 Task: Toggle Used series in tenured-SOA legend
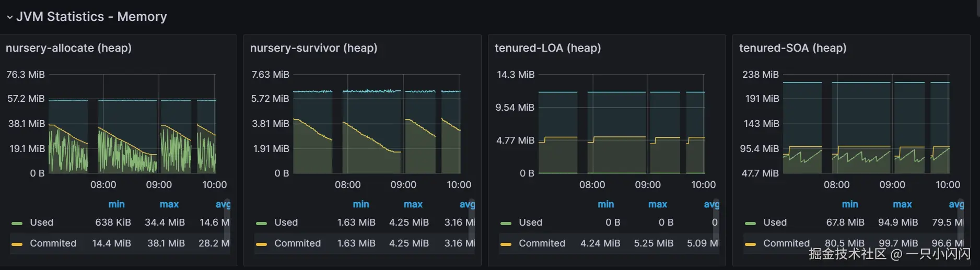coord(775,222)
